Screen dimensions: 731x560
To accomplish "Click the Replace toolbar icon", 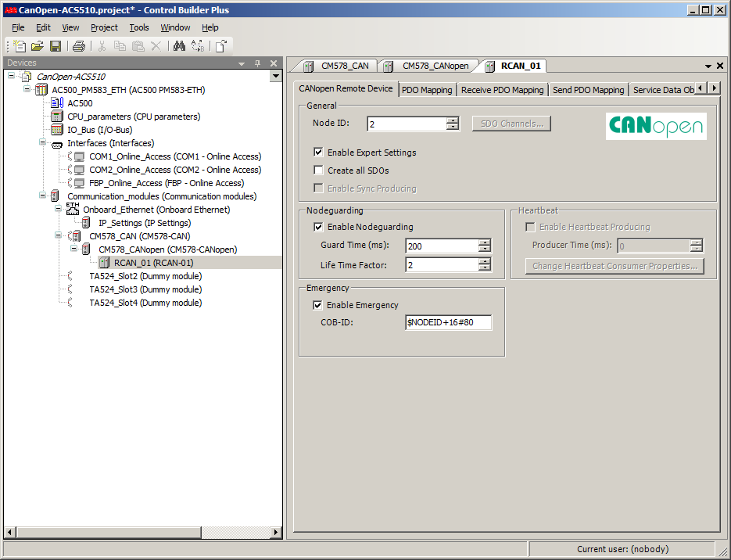I will [x=197, y=46].
